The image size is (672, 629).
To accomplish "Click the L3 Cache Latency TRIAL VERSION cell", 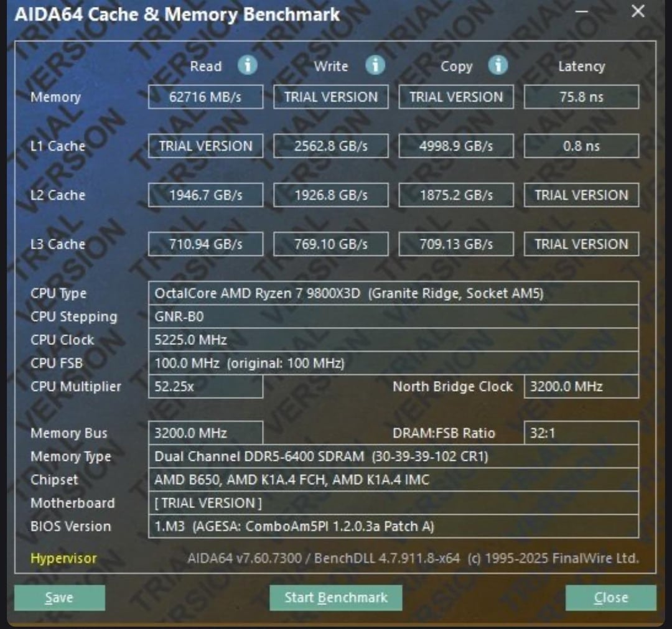I will click(581, 245).
